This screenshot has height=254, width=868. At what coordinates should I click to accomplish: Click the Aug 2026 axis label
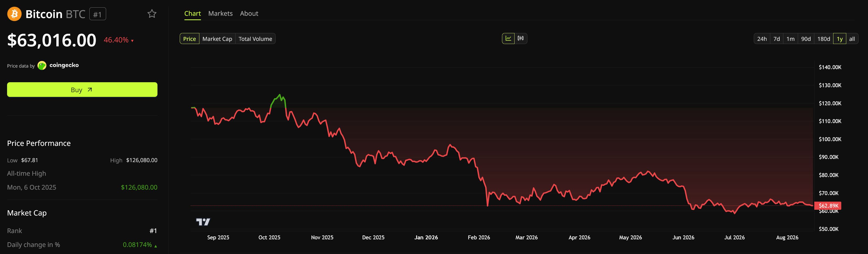tap(787, 238)
